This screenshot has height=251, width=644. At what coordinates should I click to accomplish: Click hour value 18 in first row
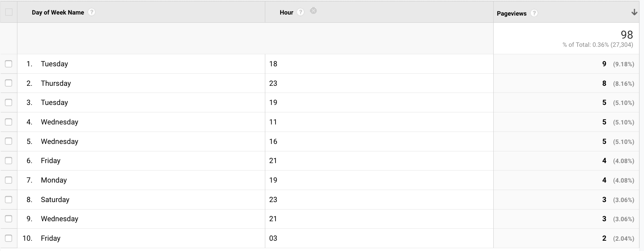pos(273,64)
